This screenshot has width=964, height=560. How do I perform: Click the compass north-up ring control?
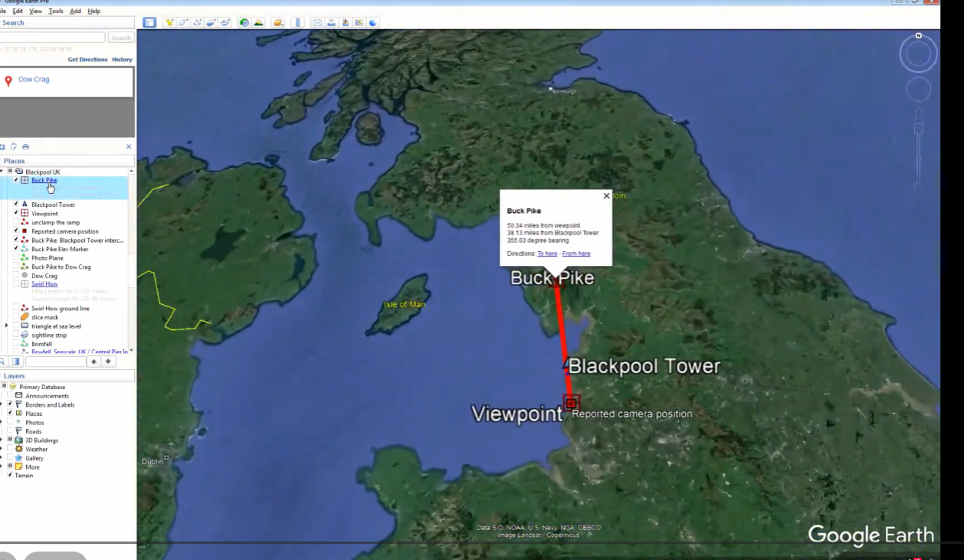click(x=918, y=54)
